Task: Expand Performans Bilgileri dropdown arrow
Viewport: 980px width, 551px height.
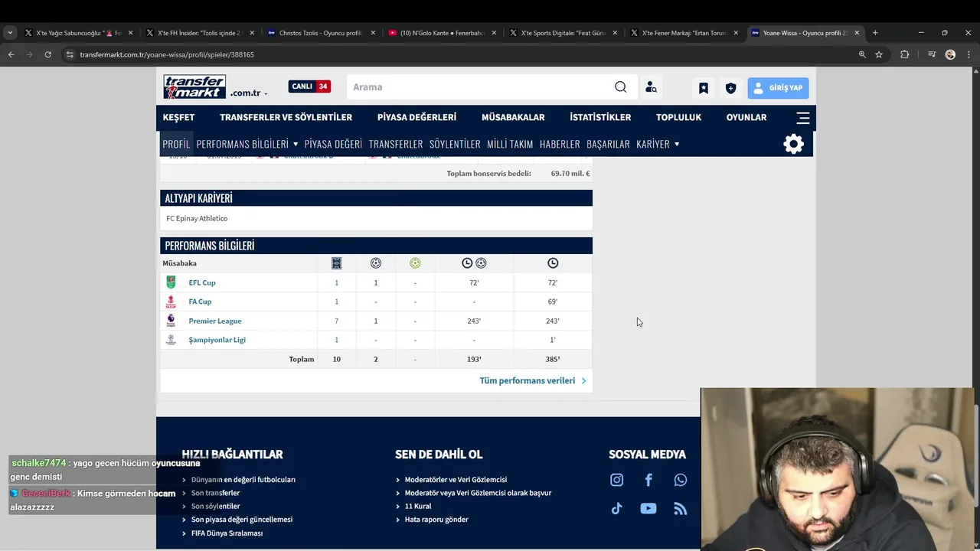Action: pyautogui.click(x=296, y=144)
